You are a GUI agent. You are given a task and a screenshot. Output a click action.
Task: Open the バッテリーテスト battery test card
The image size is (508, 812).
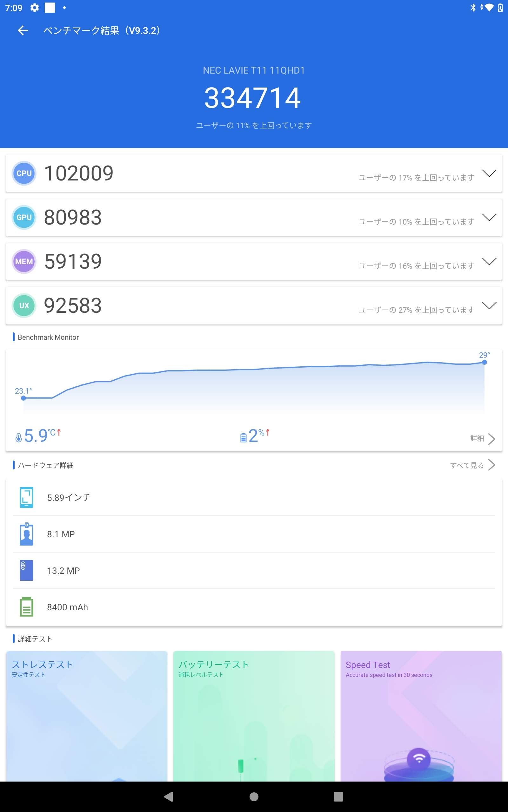pyautogui.click(x=254, y=716)
